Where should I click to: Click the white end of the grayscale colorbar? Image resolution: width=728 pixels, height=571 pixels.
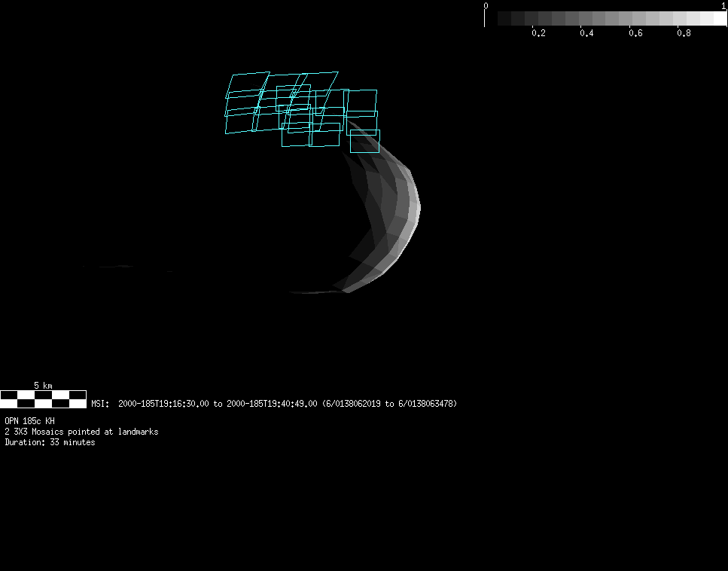[719, 19]
